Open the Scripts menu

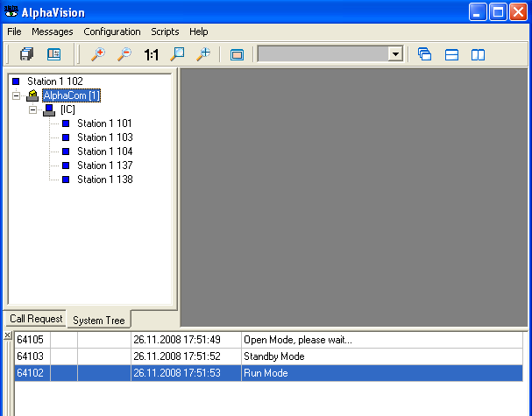point(165,32)
